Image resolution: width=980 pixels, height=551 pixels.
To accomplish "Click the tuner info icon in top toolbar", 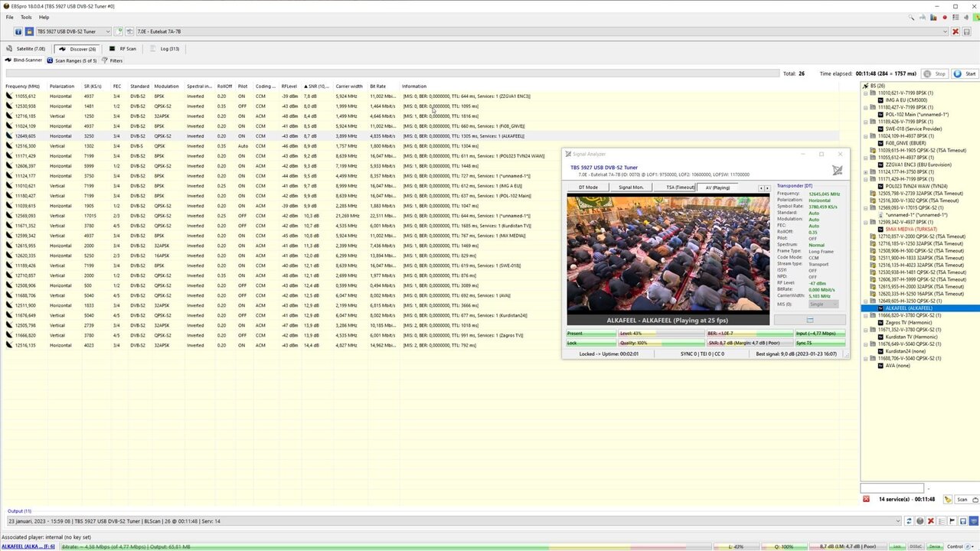I will (x=18, y=31).
